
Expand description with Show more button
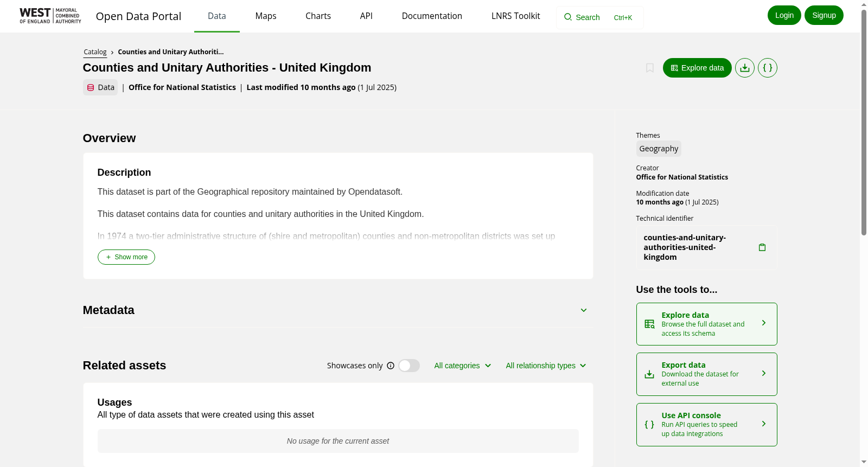[126, 257]
